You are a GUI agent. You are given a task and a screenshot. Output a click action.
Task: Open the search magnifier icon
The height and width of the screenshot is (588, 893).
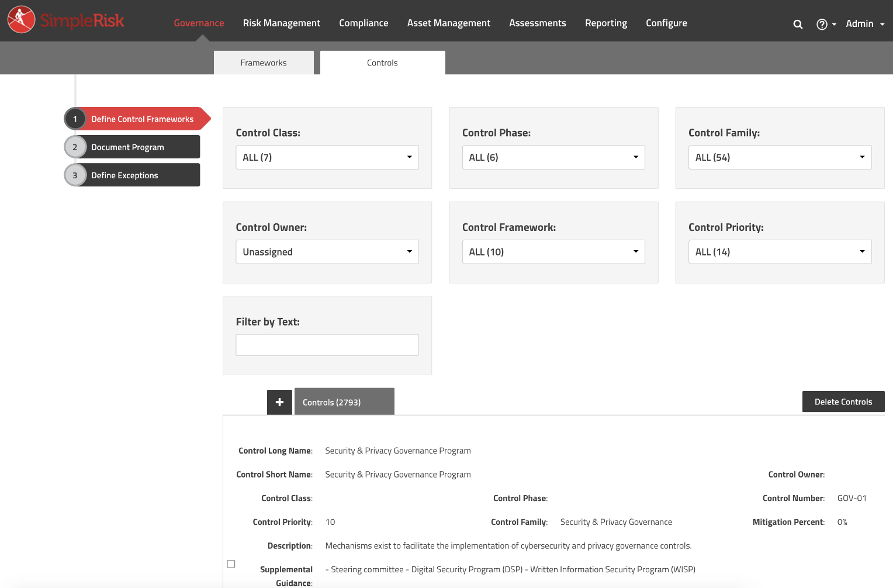798,24
